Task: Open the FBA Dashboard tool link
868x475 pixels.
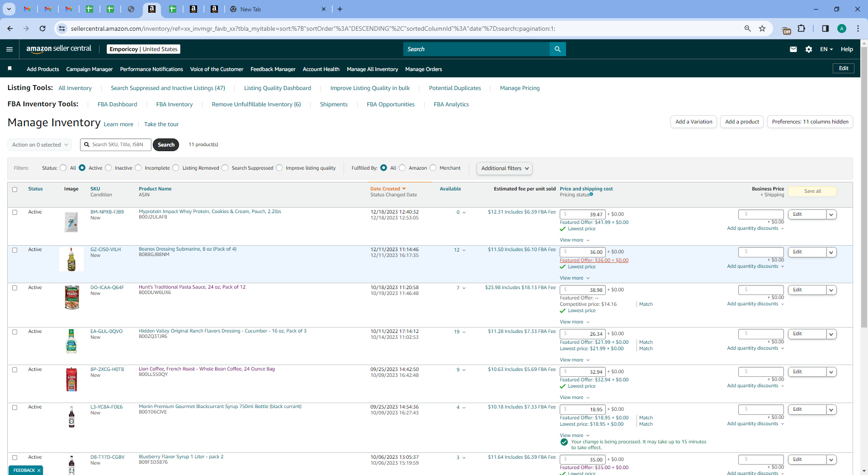Action: click(117, 104)
